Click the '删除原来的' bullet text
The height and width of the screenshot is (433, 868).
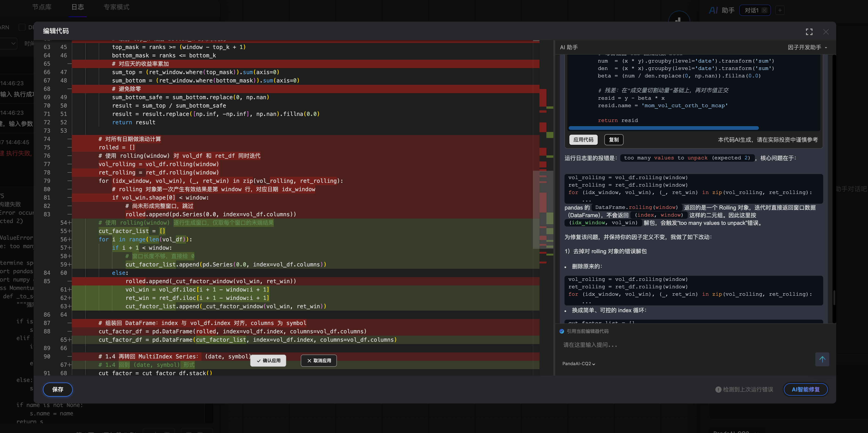(587, 266)
